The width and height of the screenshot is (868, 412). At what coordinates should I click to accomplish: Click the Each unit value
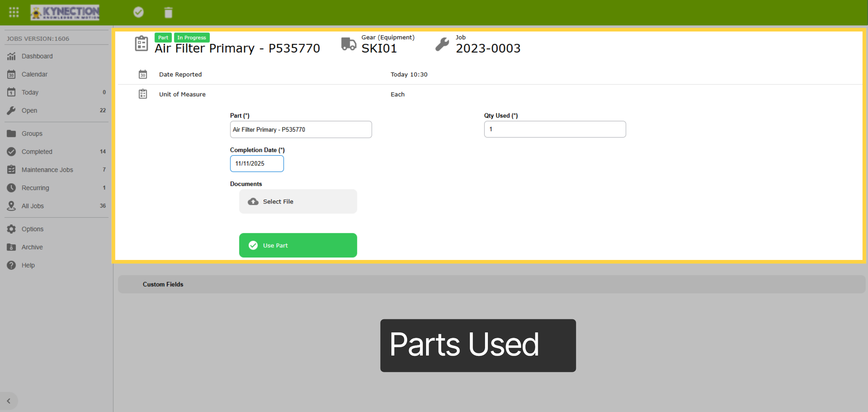point(397,94)
